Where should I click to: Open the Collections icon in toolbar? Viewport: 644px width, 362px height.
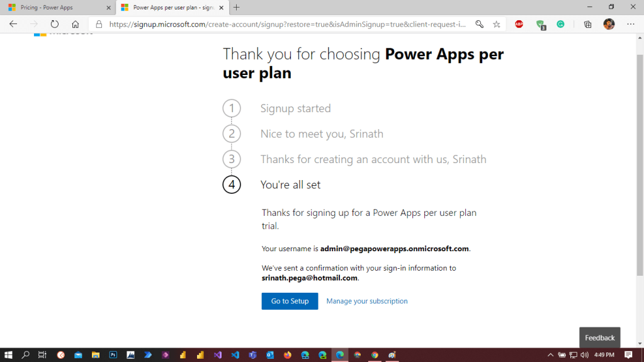[x=588, y=24]
